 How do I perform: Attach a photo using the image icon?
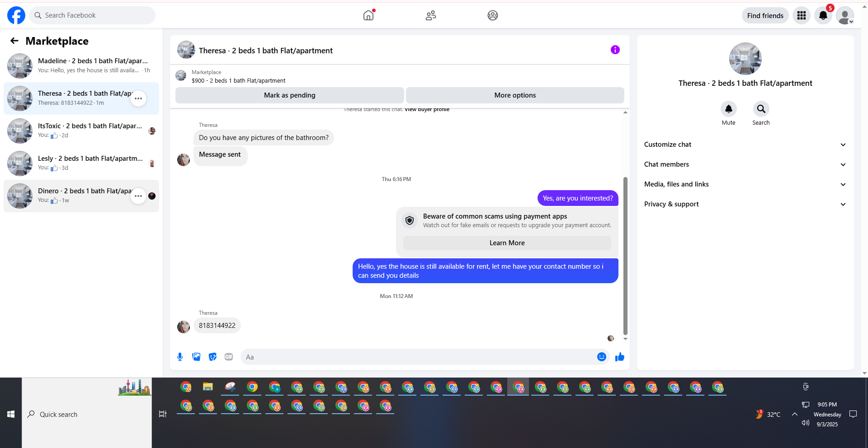click(196, 357)
